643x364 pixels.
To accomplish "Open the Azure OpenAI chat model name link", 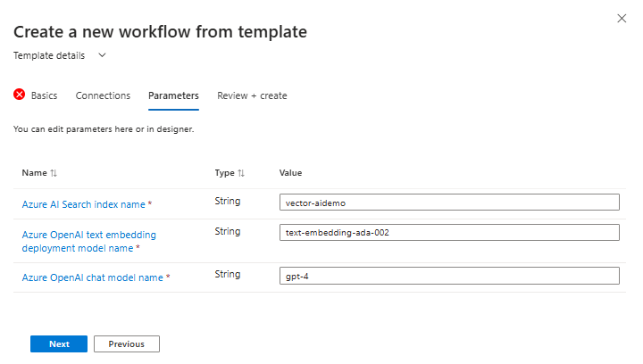I will click(92, 277).
